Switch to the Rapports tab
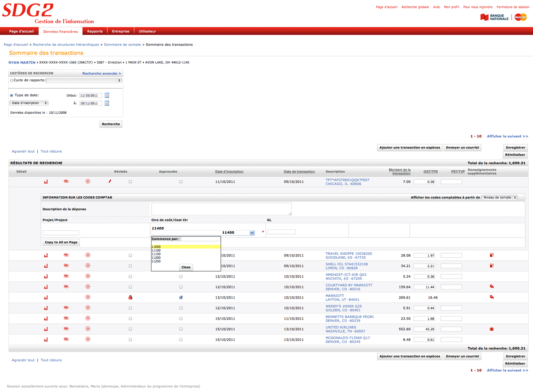Image resolution: width=533 pixels, height=392 pixels. [95, 31]
